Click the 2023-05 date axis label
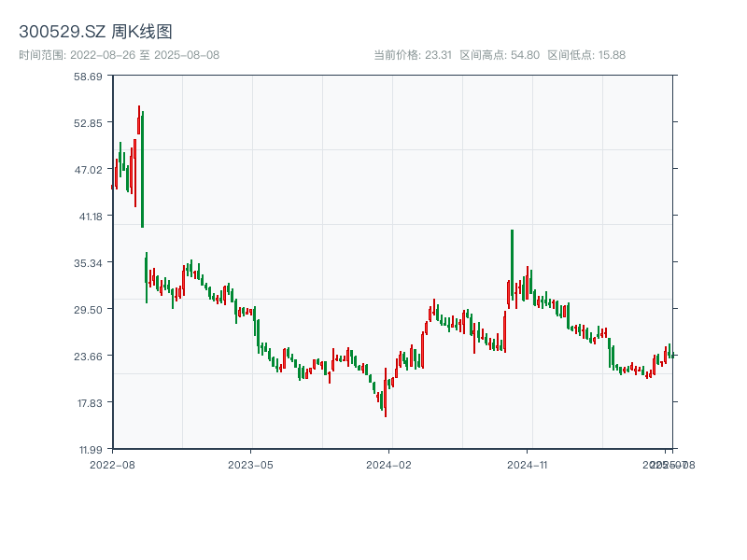Image resolution: width=747 pixels, height=560 pixels. (250, 464)
